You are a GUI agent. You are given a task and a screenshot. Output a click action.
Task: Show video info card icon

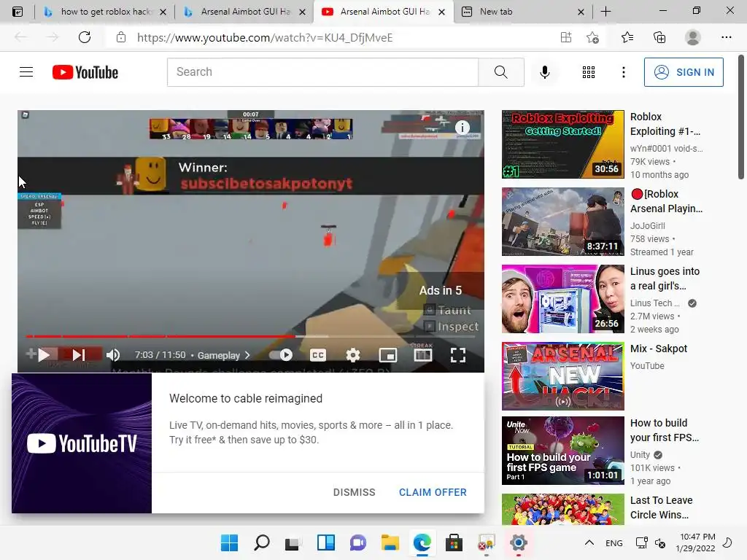tap(462, 127)
